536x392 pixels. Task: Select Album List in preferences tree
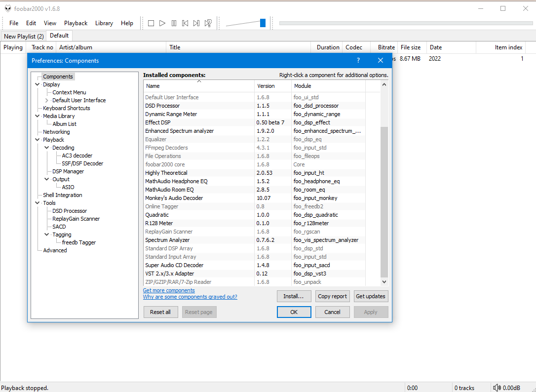pyautogui.click(x=64, y=124)
